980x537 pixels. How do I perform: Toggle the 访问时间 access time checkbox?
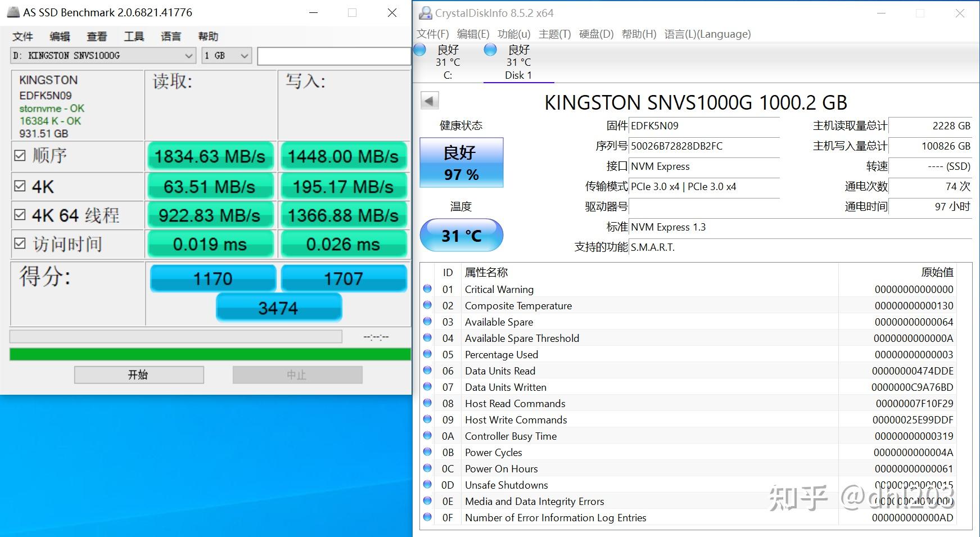(x=20, y=243)
